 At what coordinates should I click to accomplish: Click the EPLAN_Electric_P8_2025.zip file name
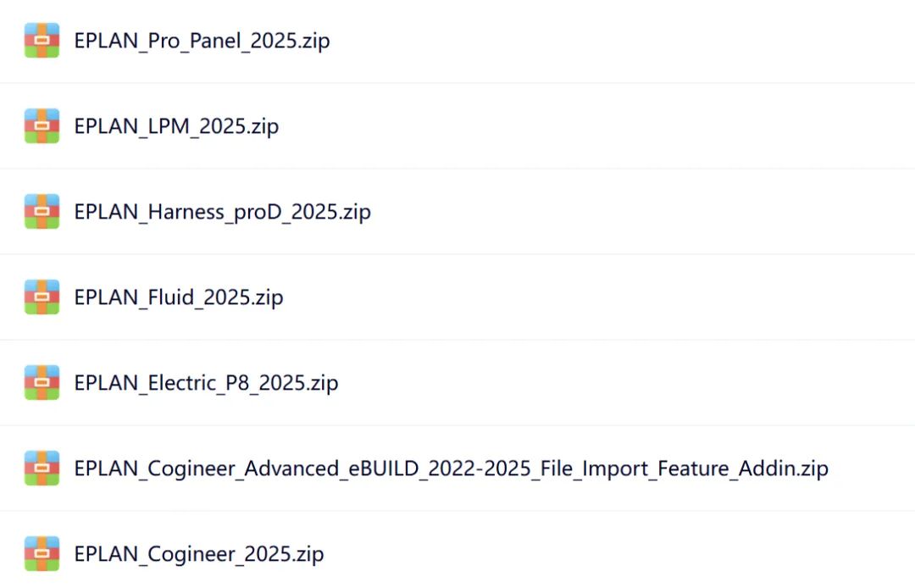point(206,383)
